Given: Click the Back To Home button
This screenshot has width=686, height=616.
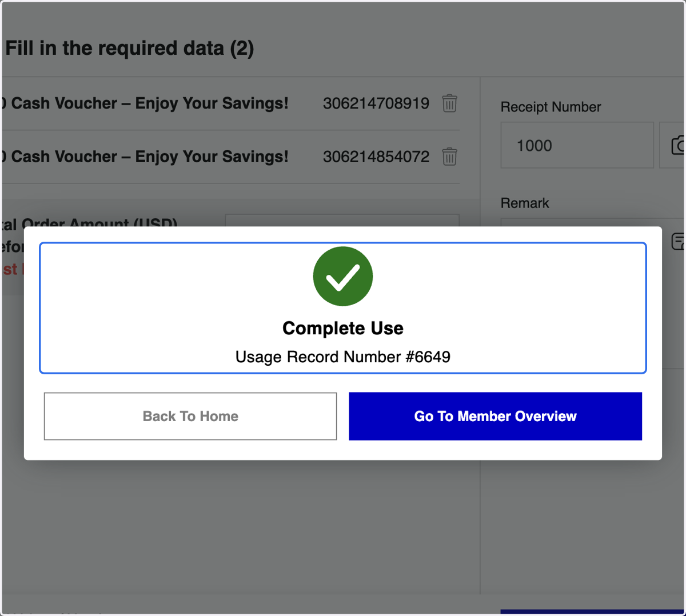Looking at the screenshot, I should click(190, 416).
